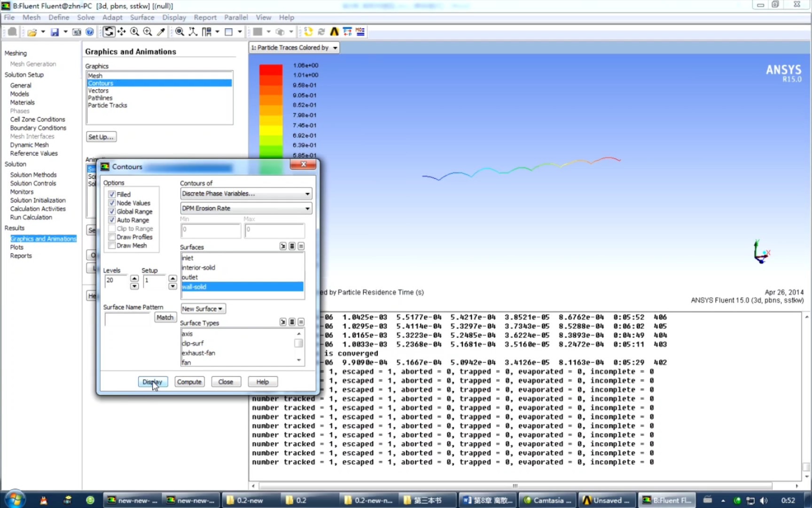Expand the open file dropdown arrow
Image resolution: width=812 pixels, height=508 pixels.
point(43,32)
